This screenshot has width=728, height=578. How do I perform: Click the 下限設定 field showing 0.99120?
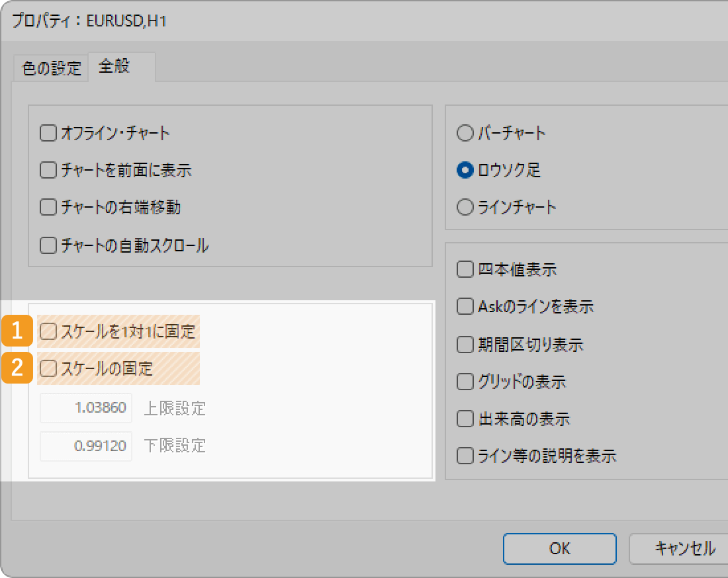pos(86,446)
